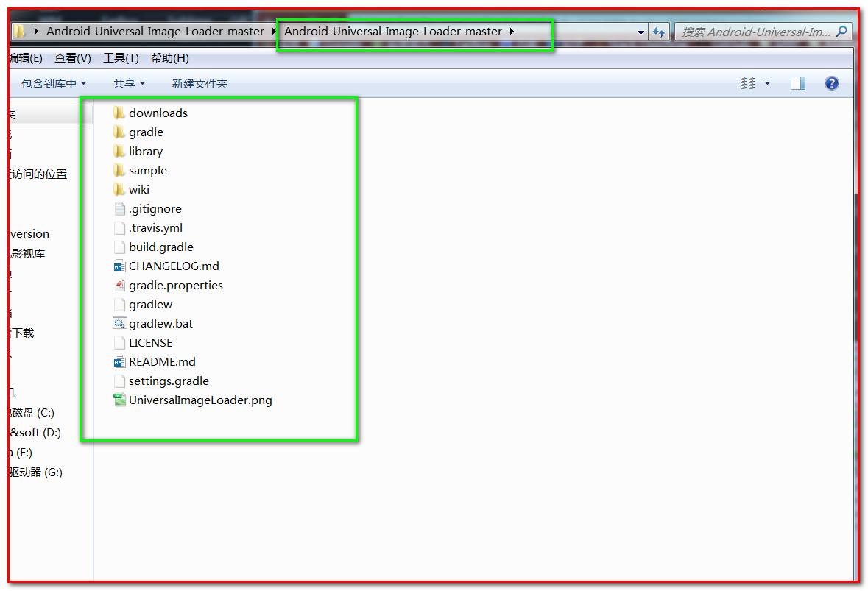
Task: Select the &soft (D:) drive in sidebar
Action: click(x=35, y=433)
